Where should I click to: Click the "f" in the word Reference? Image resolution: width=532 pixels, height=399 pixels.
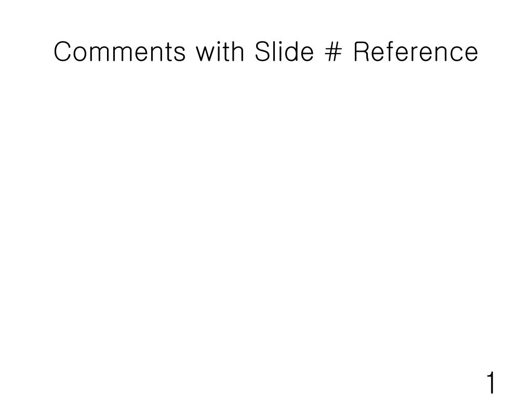coord(390,51)
